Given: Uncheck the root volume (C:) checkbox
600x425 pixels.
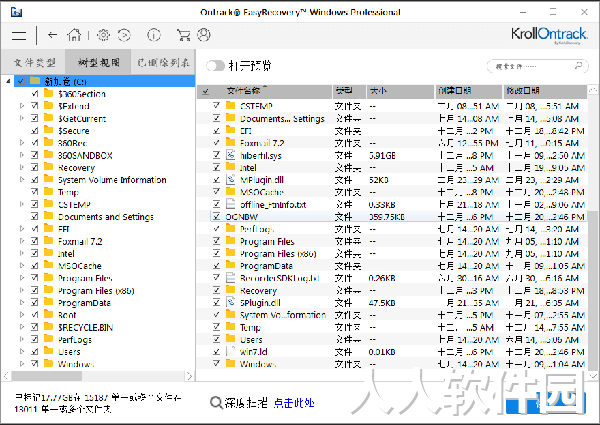Looking at the screenshot, I should (21, 81).
